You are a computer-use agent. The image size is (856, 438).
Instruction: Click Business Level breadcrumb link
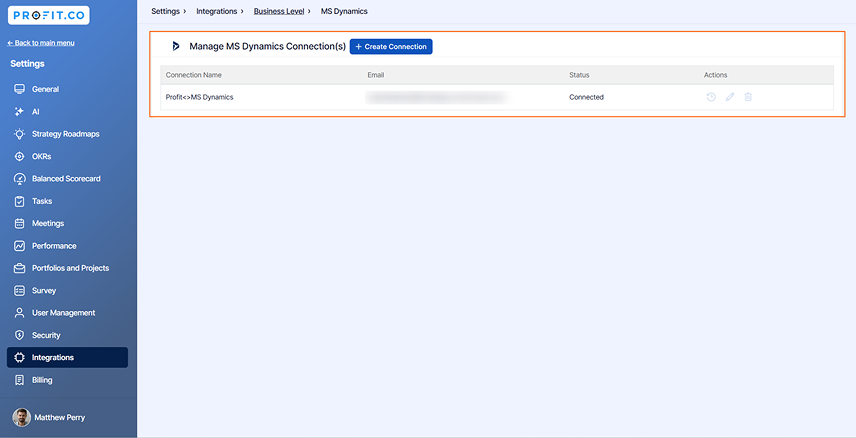pos(279,11)
